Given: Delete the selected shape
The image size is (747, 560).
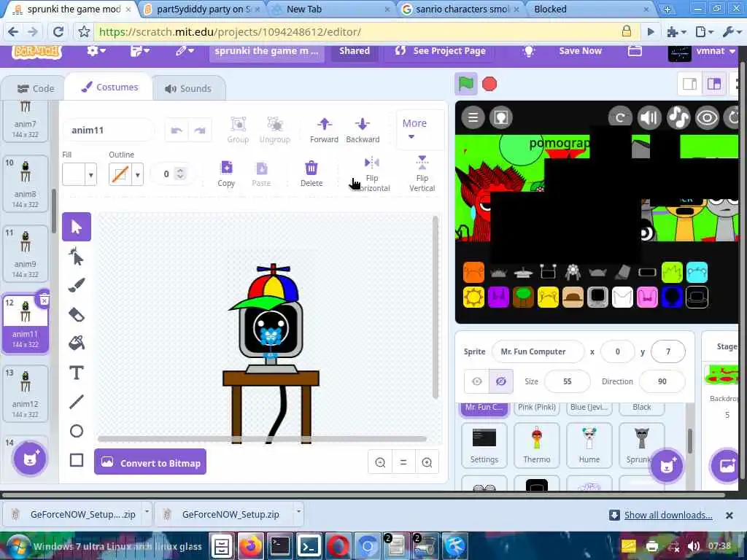Looking at the screenshot, I should [311, 174].
